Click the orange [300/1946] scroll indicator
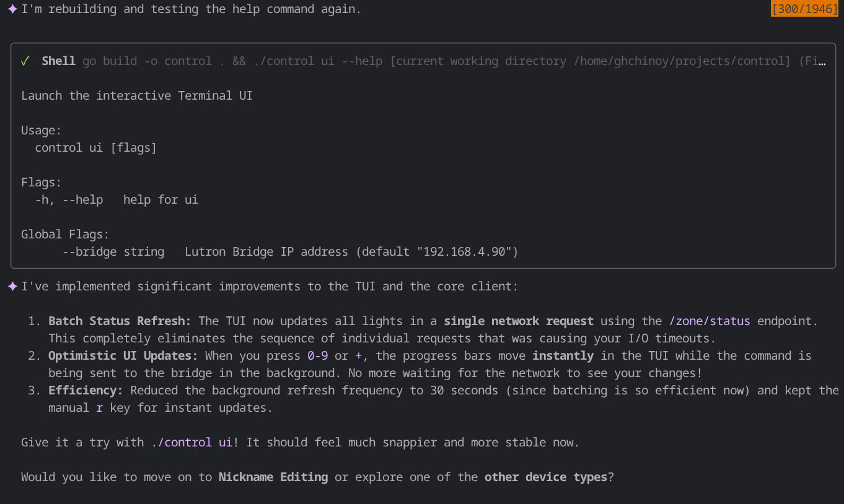844x504 pixels. (804, 9)
